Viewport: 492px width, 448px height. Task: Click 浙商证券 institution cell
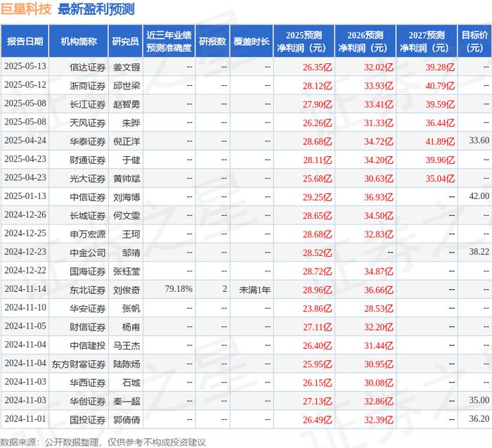coord(88,86)
